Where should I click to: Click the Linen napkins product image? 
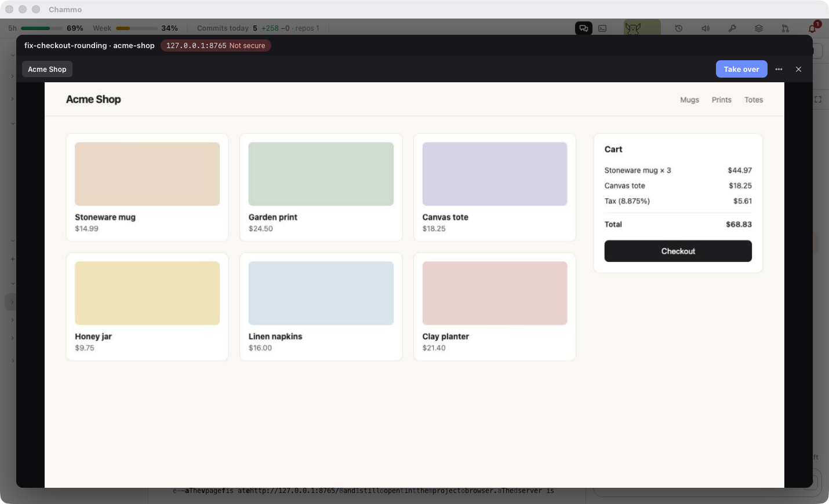pos(321,293)
